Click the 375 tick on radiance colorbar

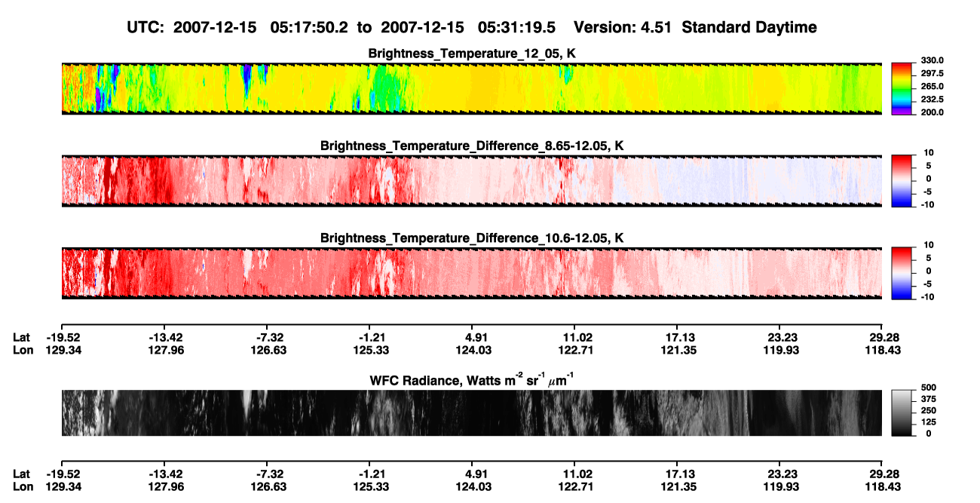tap(928, 398)
